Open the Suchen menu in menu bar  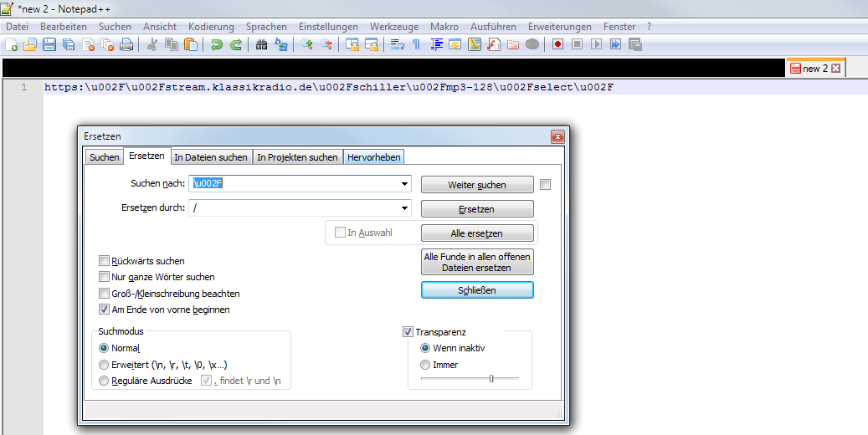[116, 27]
